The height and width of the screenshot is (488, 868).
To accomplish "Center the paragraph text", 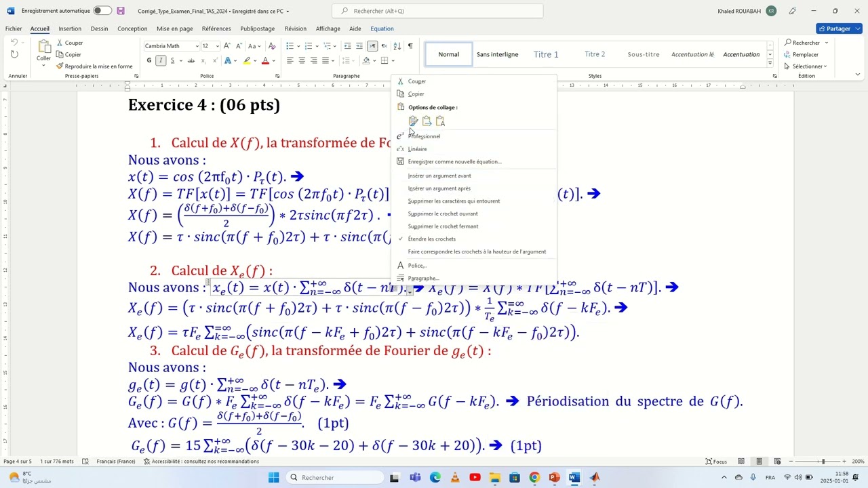I will click(x=302, y=60).
